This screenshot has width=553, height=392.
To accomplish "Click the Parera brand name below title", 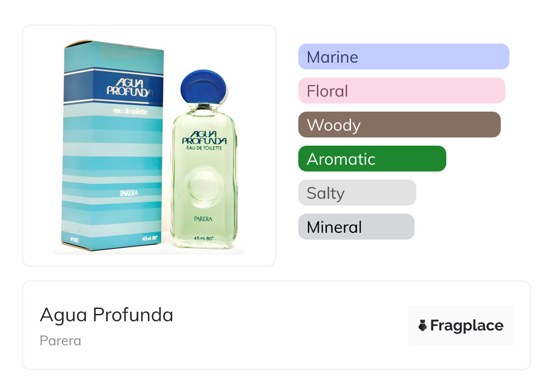I will [60, 340].
